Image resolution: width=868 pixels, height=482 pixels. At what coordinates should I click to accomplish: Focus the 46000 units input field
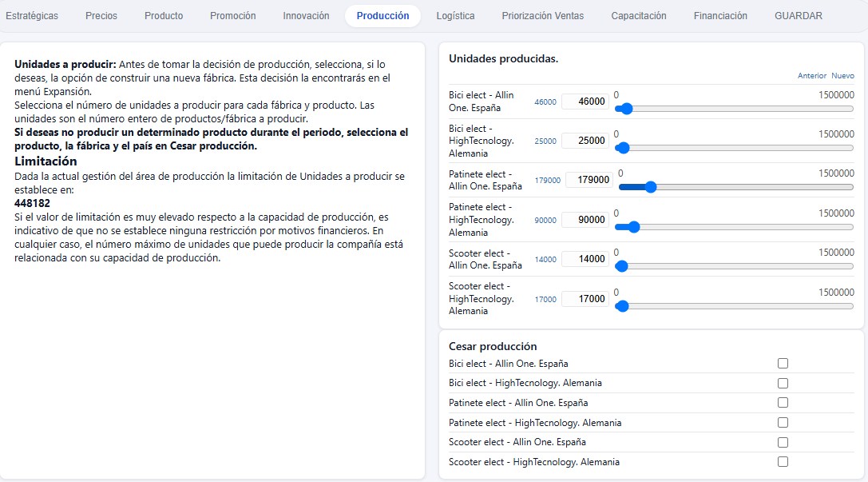point(585,102)
